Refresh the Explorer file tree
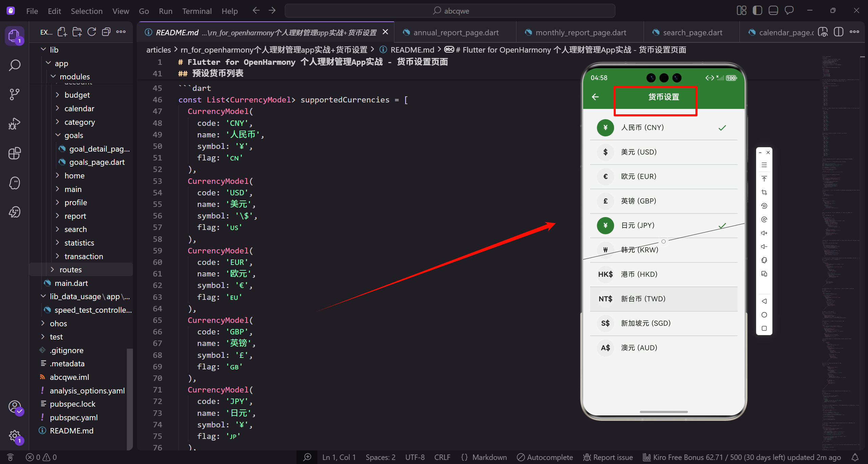Image resolution: width=868 pixels, height=464 pixels. pyautogui.click(x=92, y=32)
